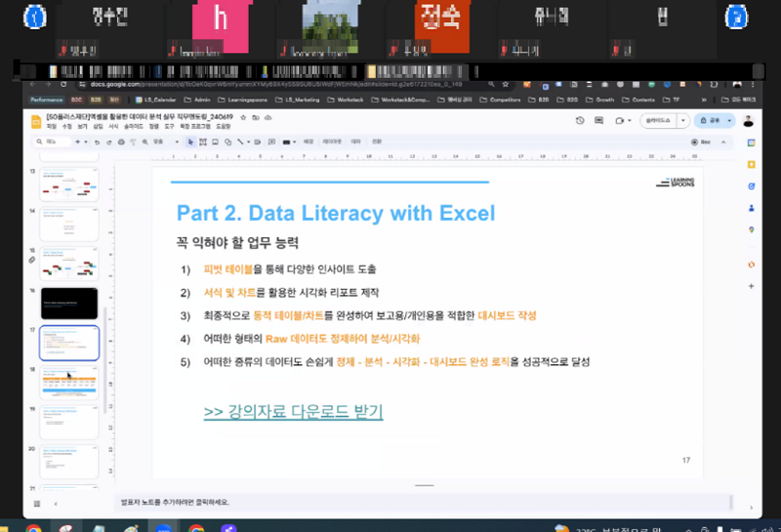The image size is (781, 532).
Task: Click the Part 2 Data Literacy title
Action: [336, 213]
